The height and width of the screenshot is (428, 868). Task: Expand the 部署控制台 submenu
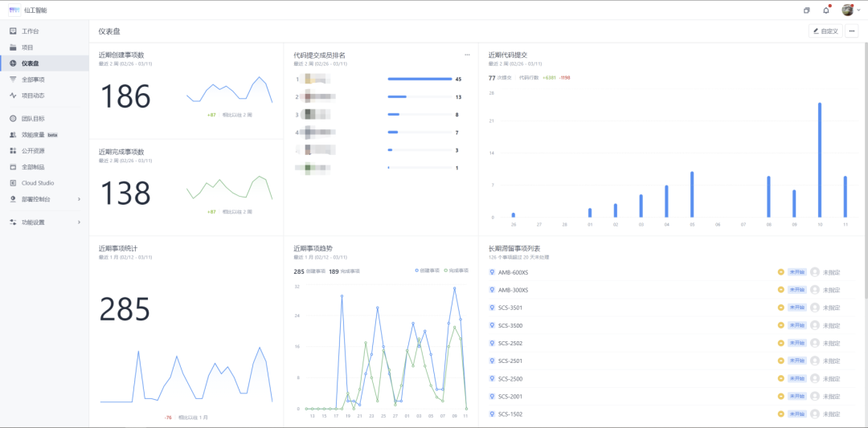point(78,199)
